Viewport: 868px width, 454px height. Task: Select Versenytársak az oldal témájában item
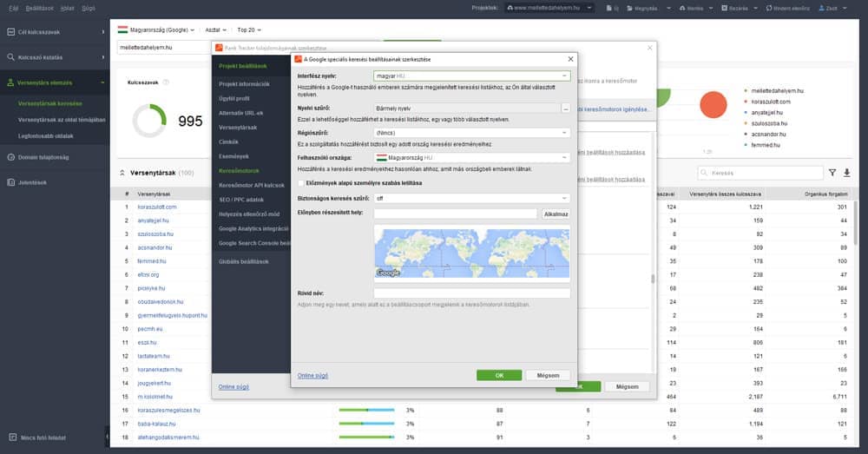[x=62, y=120]
